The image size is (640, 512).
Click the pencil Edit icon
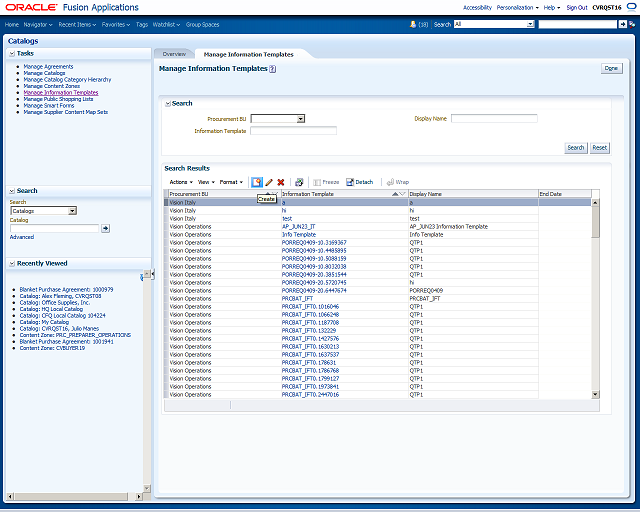(269, 182)
